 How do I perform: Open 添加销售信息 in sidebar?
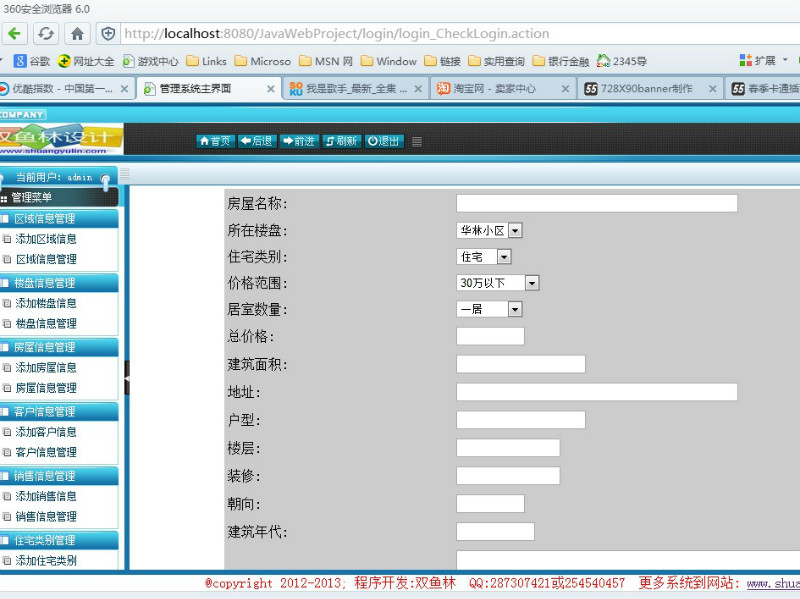[x=46, y=496]
